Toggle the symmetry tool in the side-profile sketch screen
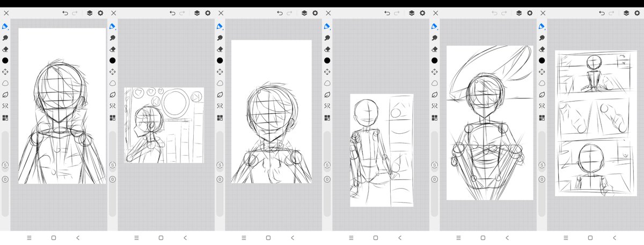This screenshot has width=644, height=245. coord(112,106)
